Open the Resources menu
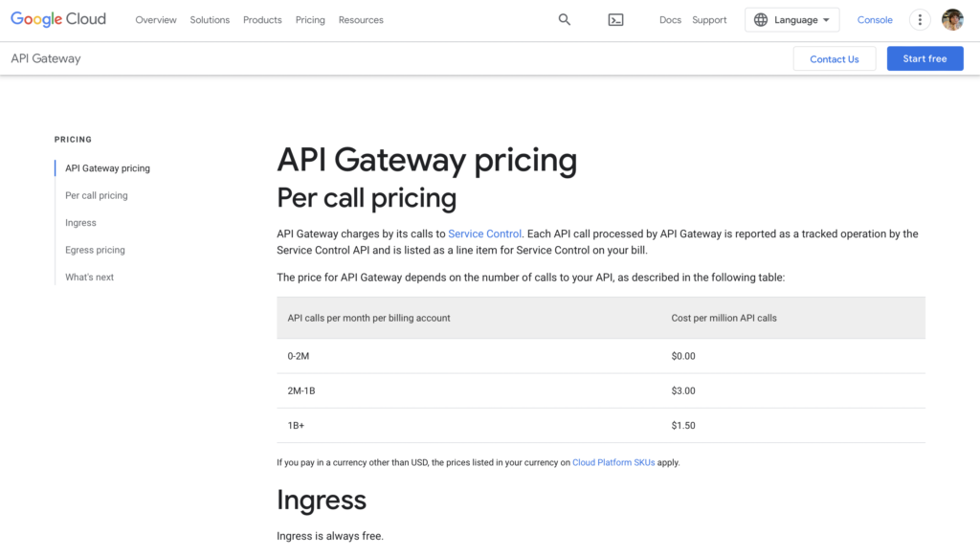Viewport: 980px width, 556px height. [x=361, y=20]
